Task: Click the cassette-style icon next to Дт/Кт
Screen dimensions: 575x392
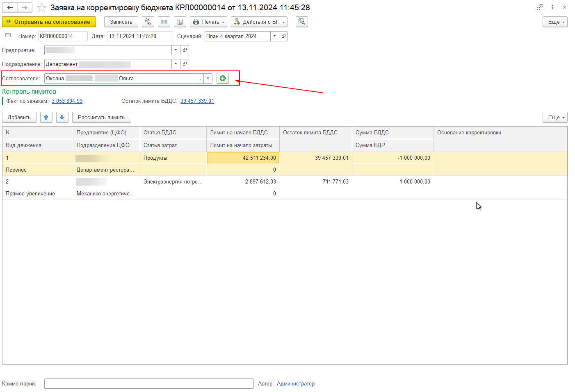Action: [x=164, y=22]
